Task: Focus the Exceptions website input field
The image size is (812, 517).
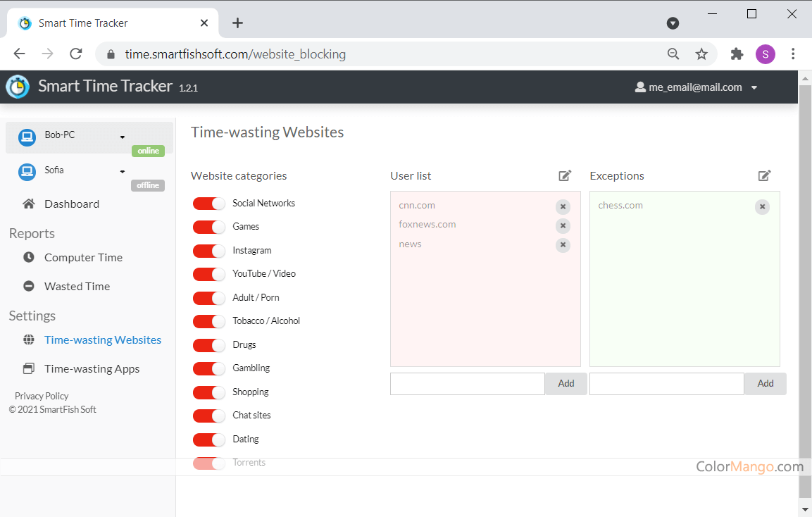Action: pyautogui.click(x=666, y=383)
